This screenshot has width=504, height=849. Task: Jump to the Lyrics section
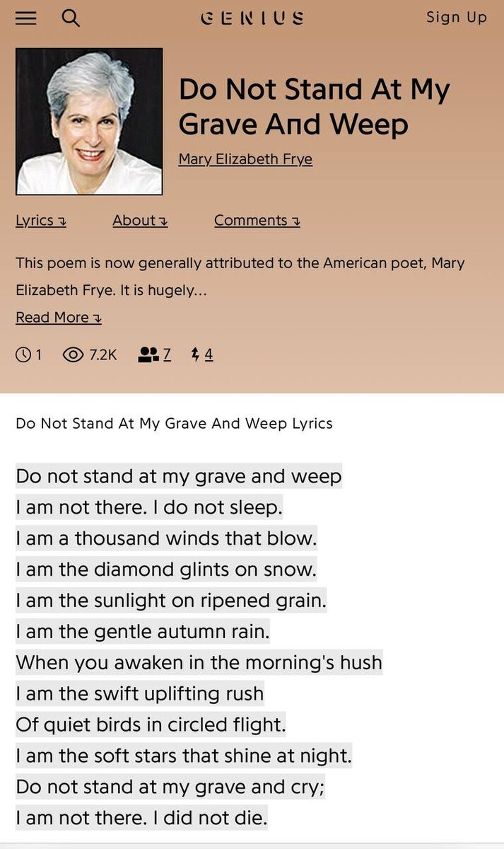[41, 220]
